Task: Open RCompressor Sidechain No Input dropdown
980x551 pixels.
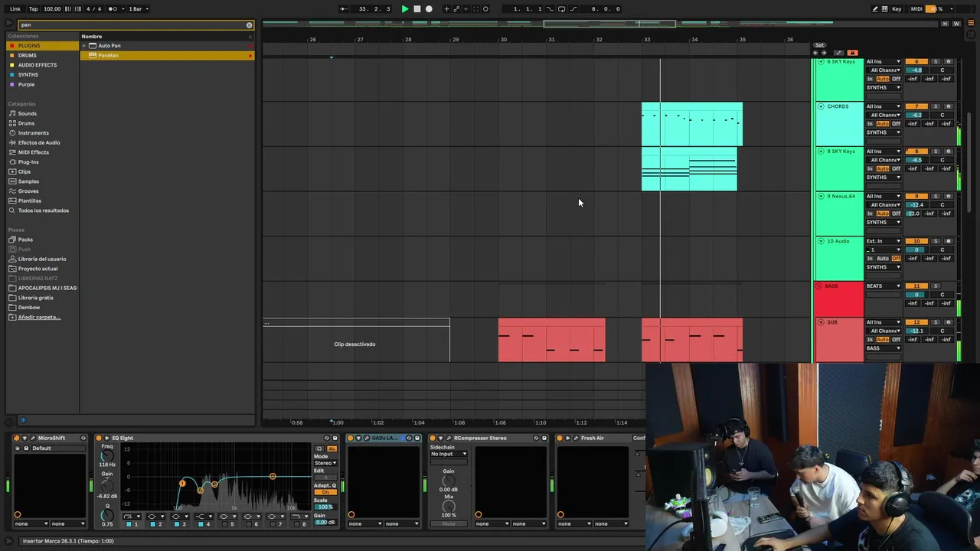Action: tap(449, 454)
